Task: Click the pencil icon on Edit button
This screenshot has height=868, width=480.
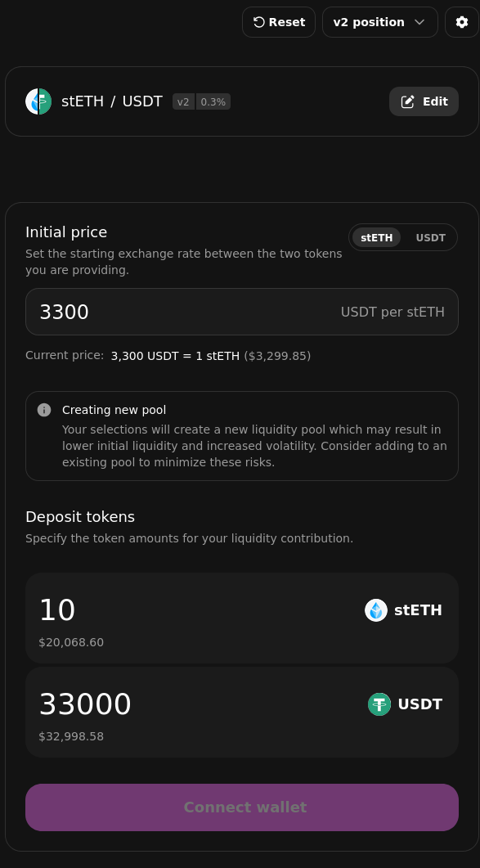Action: coord(407,102)
